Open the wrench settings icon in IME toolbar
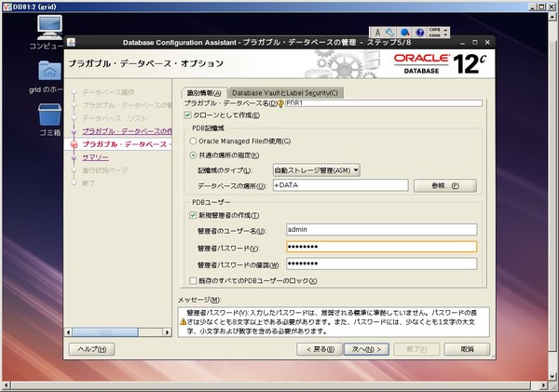 click(x=389, y=33)
